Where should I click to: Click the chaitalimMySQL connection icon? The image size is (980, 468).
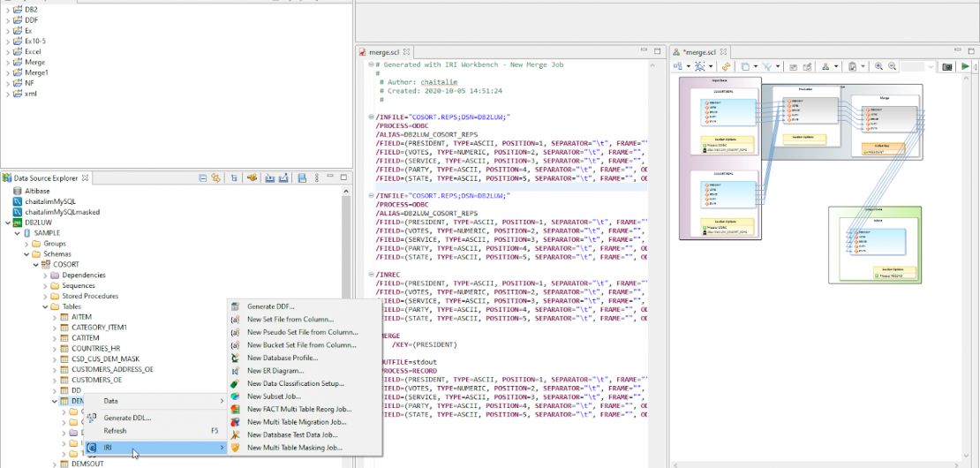(x=18, y=201)
